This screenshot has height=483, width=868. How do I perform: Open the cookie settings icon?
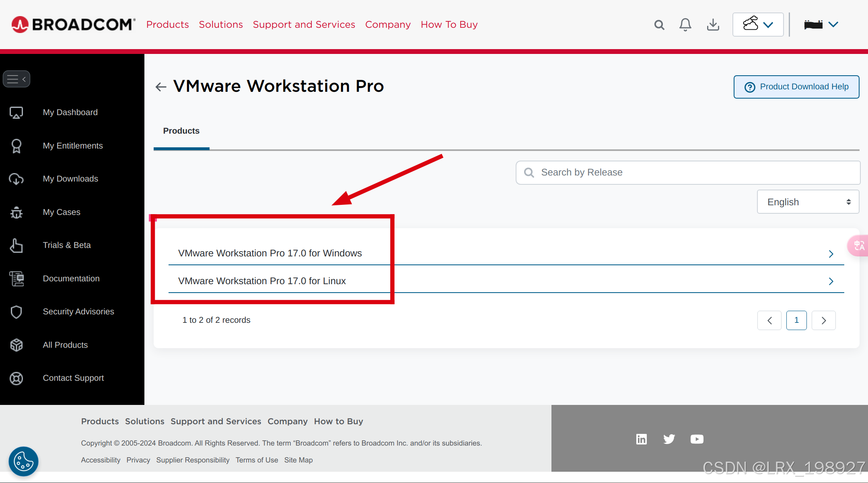tap(23, 461)
